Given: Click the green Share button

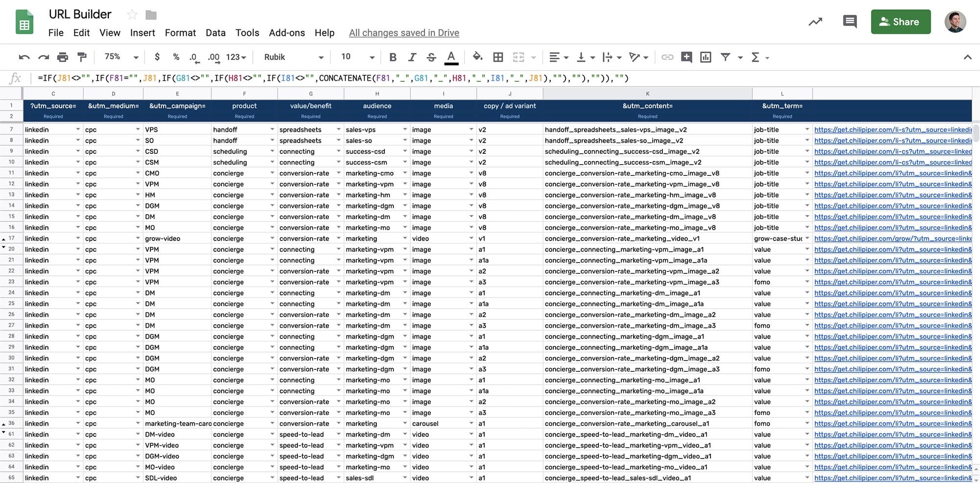Looking at the screenshot, I should pos(901,22).
